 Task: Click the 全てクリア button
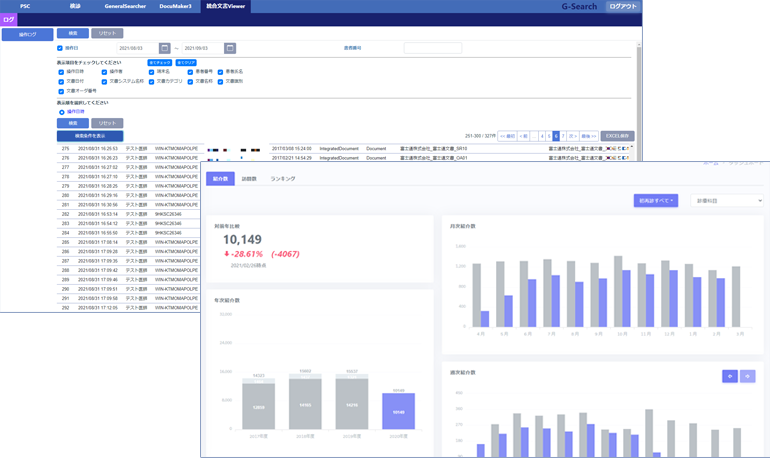point(186,63)
